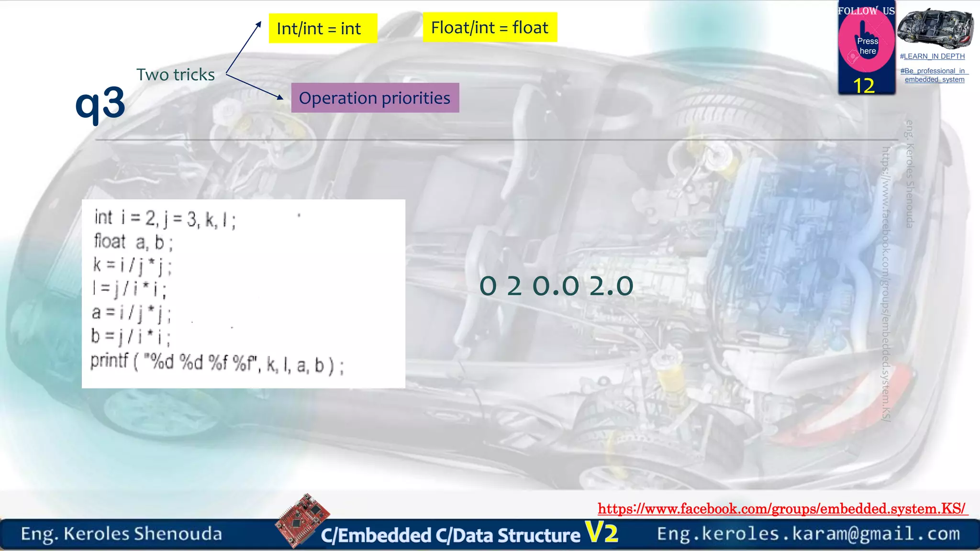This screenshot has height=551, width=980.
Task: Click the 'Two tricks' label
Action: click(176, 75)
